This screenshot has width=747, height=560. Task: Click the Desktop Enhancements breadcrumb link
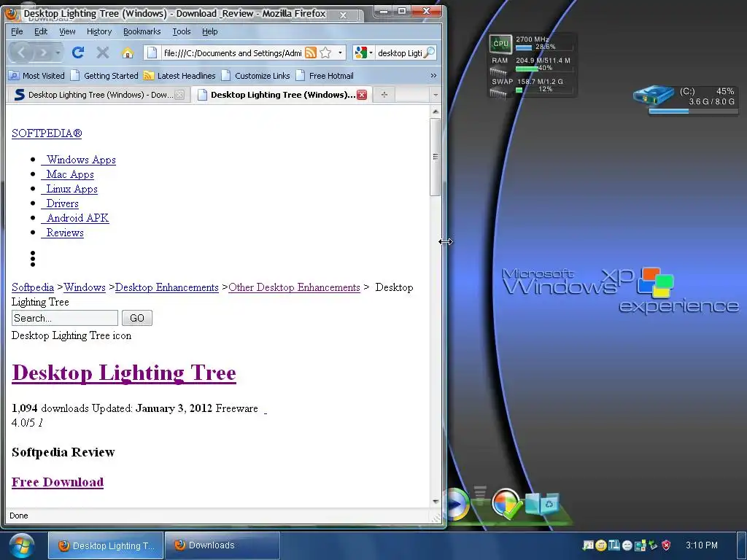[x=167, y=287]
